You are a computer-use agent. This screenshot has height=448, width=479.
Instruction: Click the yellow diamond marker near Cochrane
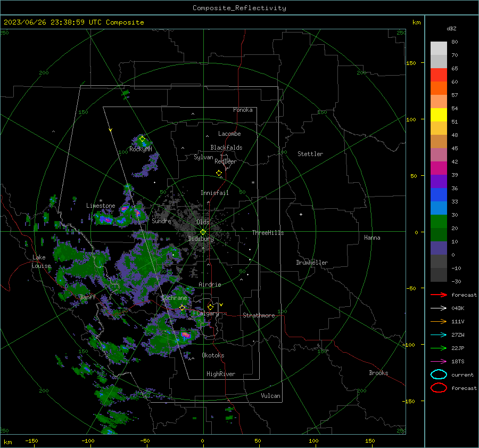[x=182, y=307]
